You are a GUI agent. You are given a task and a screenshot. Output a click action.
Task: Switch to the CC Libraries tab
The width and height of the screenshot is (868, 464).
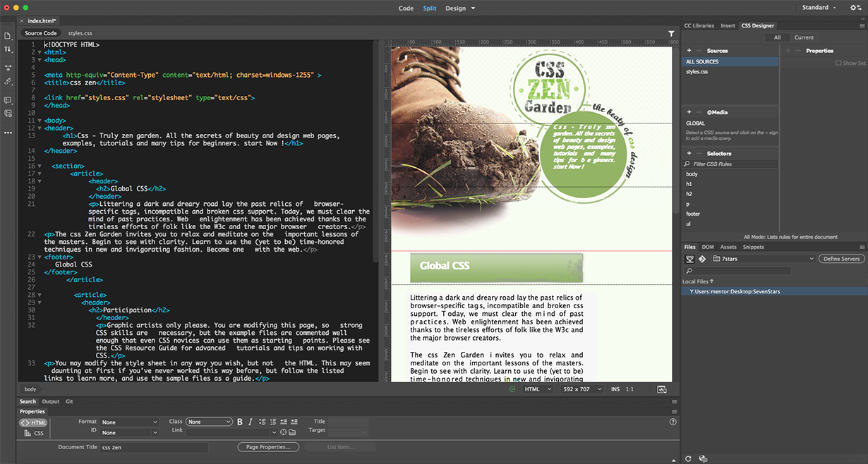[699, 26]
